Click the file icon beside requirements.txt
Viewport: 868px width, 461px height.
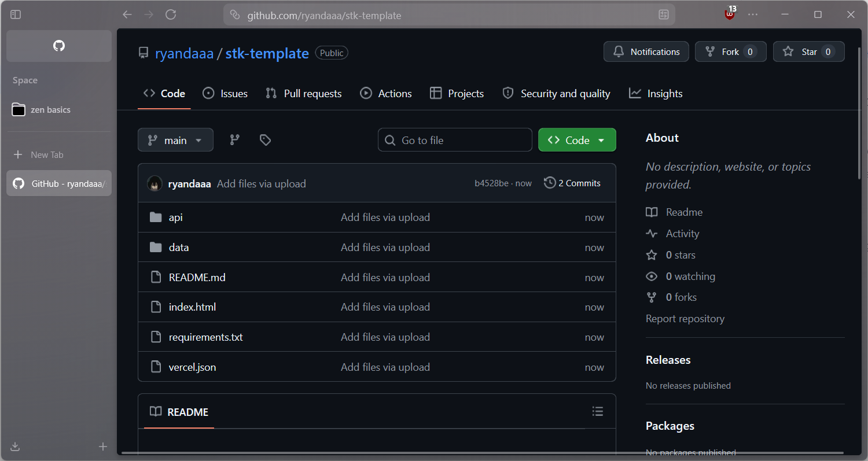(x=156, y=337)
